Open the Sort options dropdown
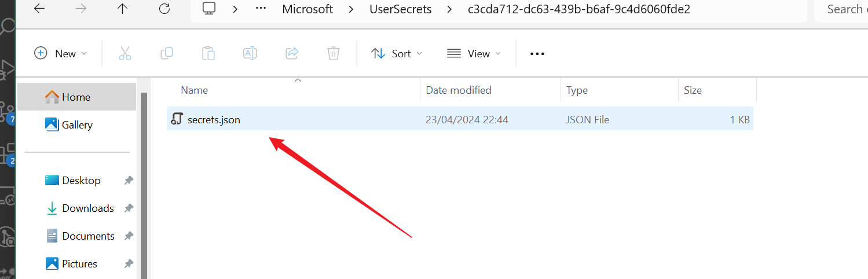 397,53
